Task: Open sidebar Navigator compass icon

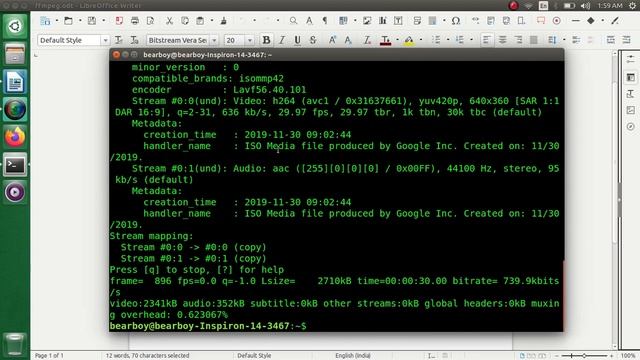Action: click(631, 127)
